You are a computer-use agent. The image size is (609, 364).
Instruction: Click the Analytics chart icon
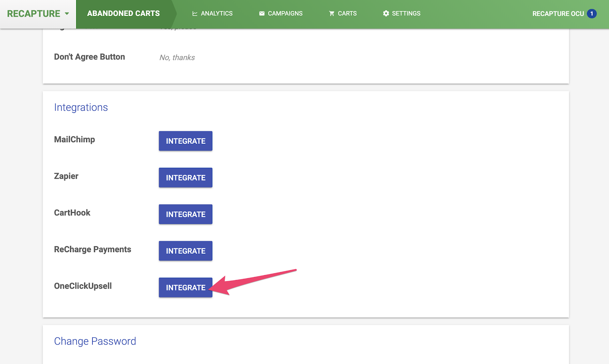[195, 14]
